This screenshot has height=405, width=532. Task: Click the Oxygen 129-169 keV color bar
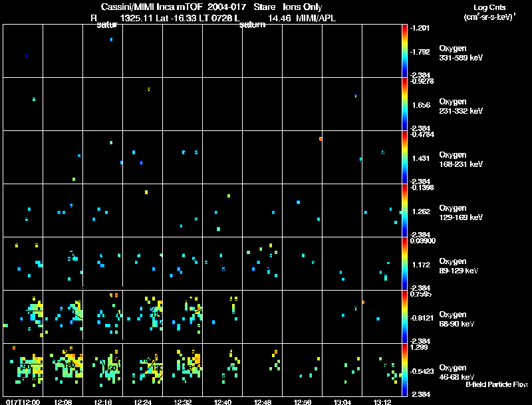404,211
